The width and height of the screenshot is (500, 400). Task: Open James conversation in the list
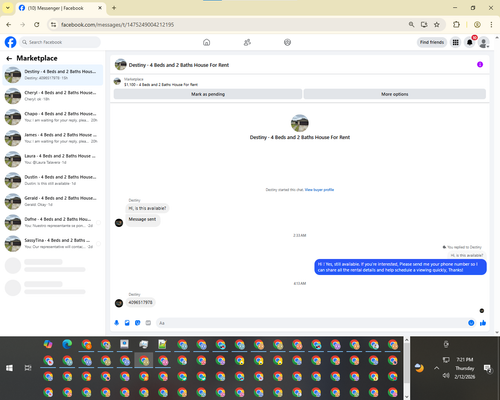(53, 138)
